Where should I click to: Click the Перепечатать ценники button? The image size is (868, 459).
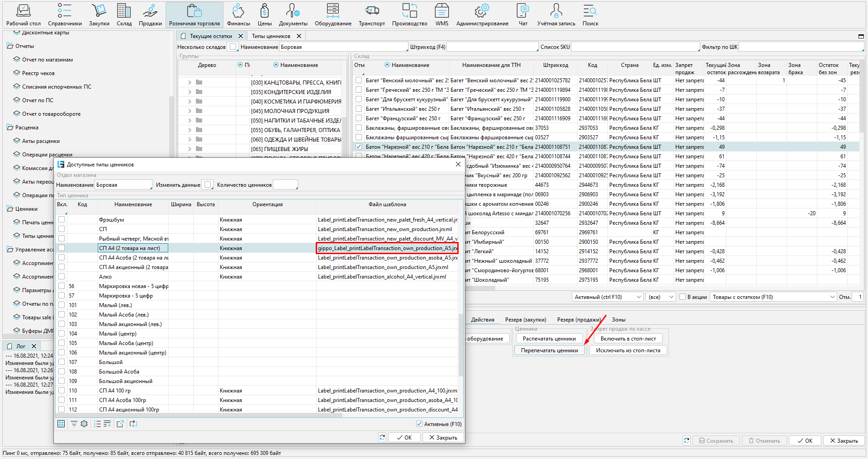coord(549,350)
